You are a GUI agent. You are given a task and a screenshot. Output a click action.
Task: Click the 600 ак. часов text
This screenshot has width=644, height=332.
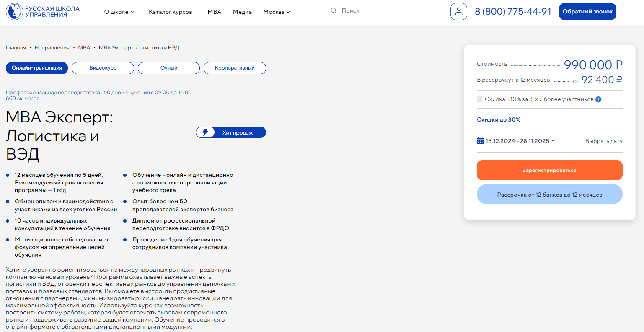coord(23,99)
